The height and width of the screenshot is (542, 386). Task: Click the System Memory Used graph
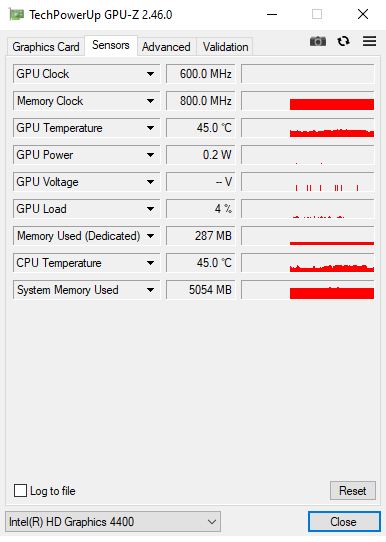308,290
